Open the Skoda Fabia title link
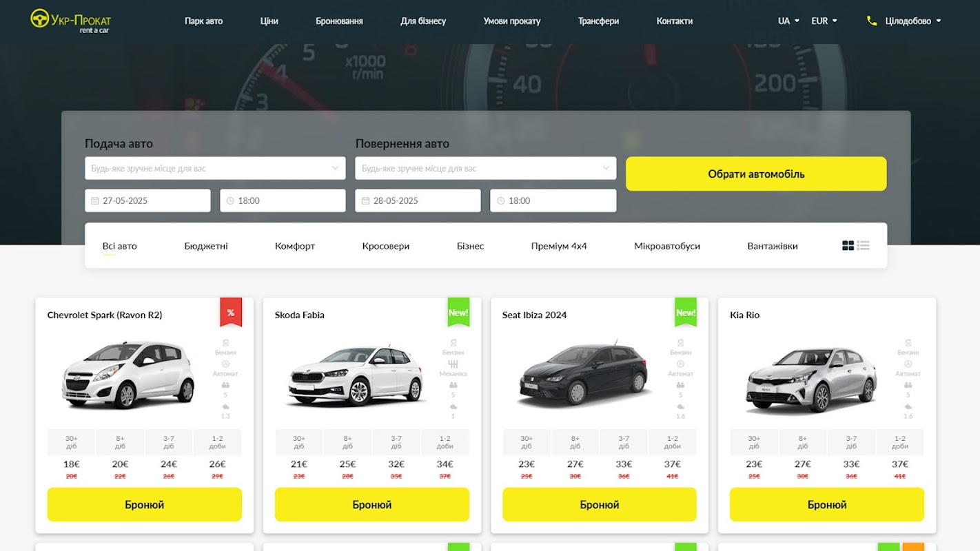This screenshot has height=551, width=980. pyautogui.click(x=300, y=315)
